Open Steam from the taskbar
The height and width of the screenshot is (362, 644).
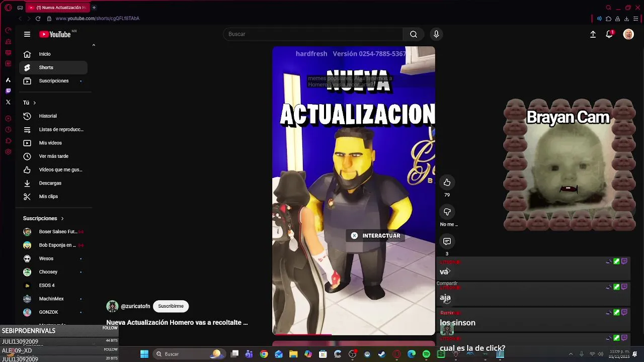pos(382,354)
